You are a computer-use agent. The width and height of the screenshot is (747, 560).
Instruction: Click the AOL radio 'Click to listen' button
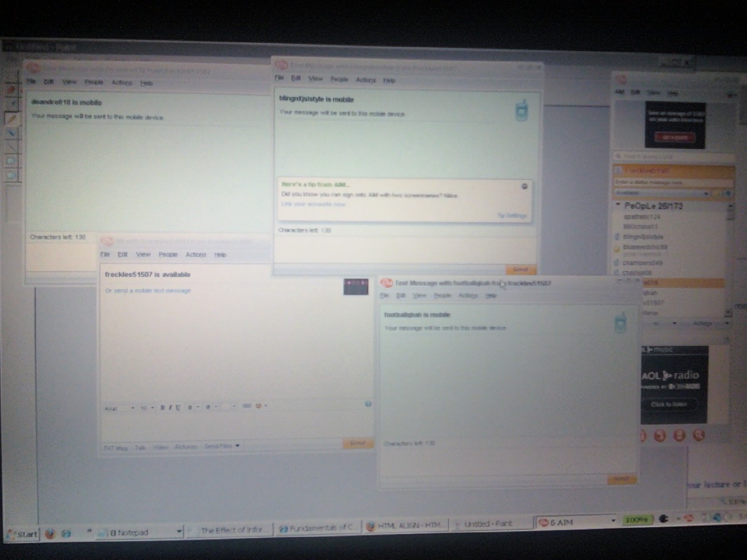[x=669, y=404]
